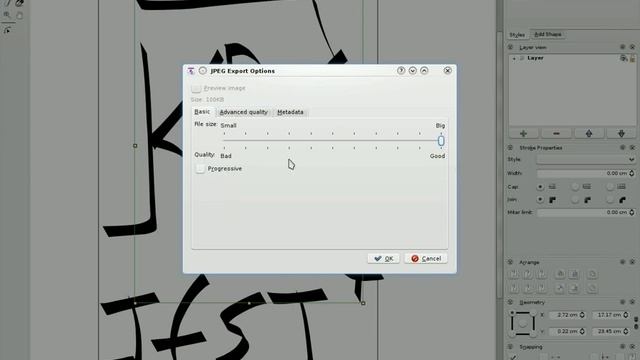Close the Geometry docker
The image size is (640, 360).
pos(632,302)
